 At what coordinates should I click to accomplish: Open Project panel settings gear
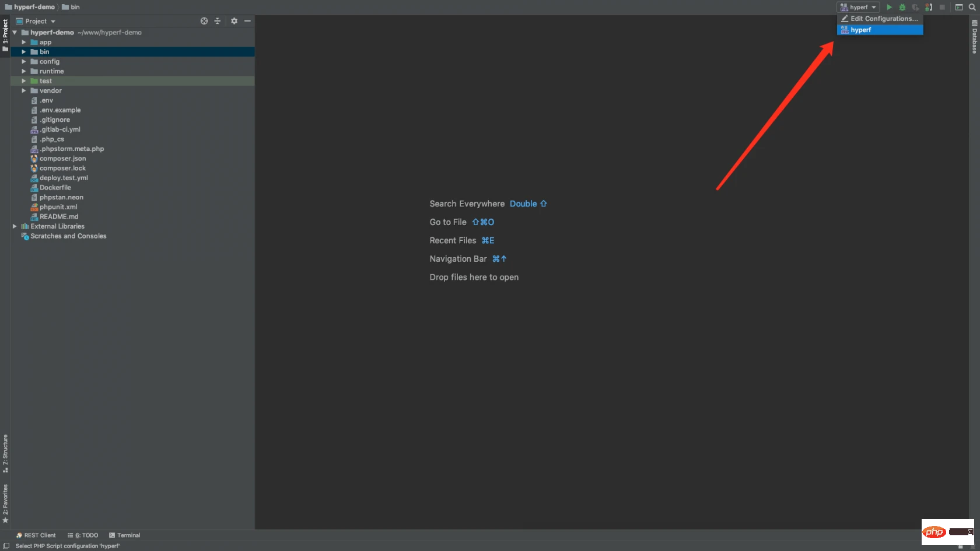234,21
